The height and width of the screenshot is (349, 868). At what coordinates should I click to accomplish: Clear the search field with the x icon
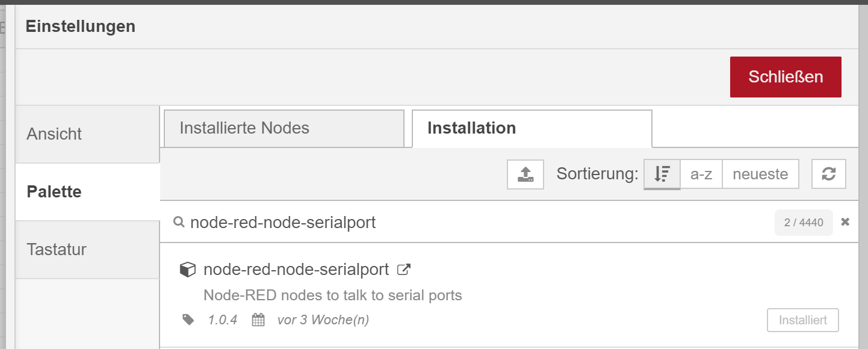coord(845,222)
